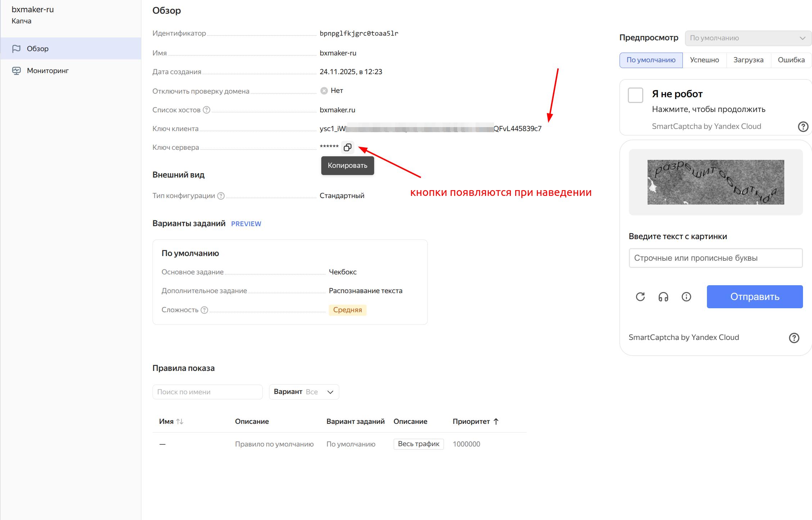Click question icon in checkbox captcha widget

(x=803, y=126)
